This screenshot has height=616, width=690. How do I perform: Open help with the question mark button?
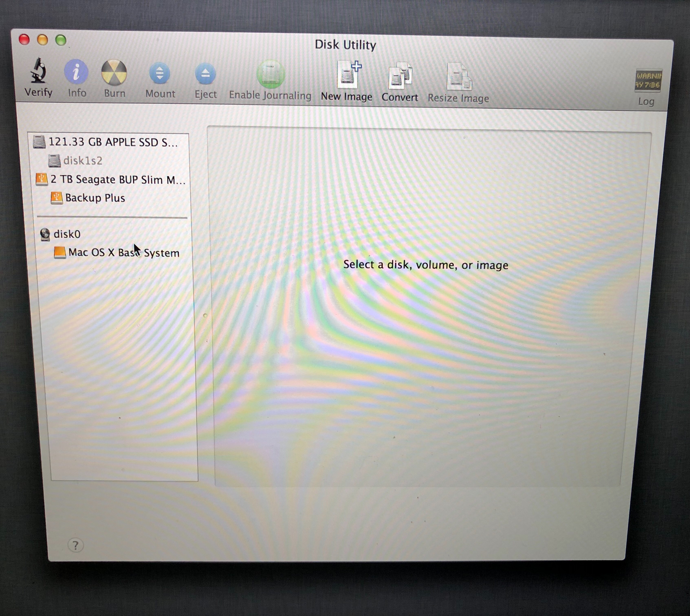[75, 545]
